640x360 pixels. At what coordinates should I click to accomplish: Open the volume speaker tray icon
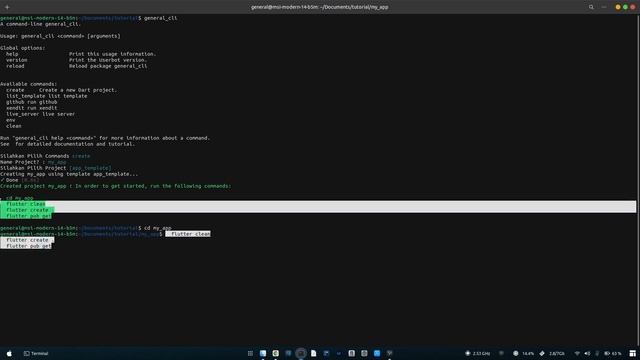point(587,353)
